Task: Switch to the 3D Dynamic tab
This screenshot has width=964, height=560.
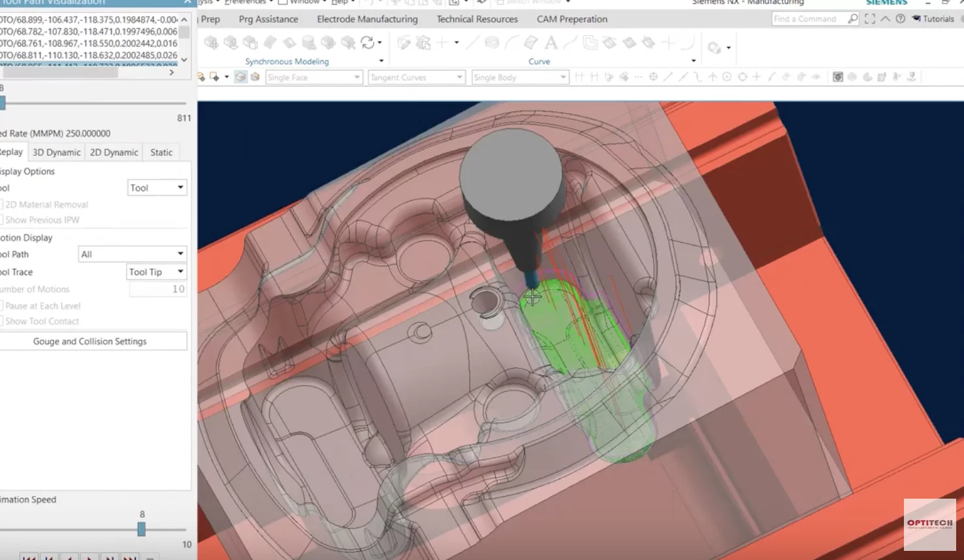Action: tap(56, 152)
